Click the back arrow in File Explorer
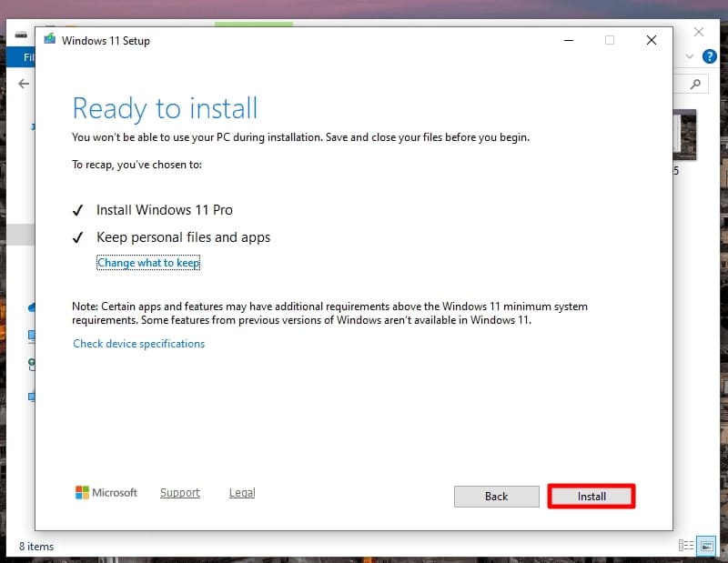The image size is (728, 563). pyautogui.click(x=23, y=84)
